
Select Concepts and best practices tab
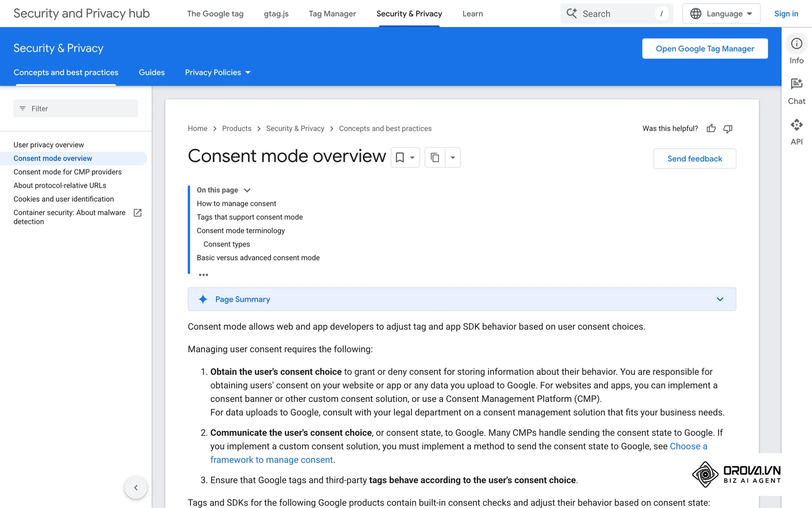(x=66, y=73)
